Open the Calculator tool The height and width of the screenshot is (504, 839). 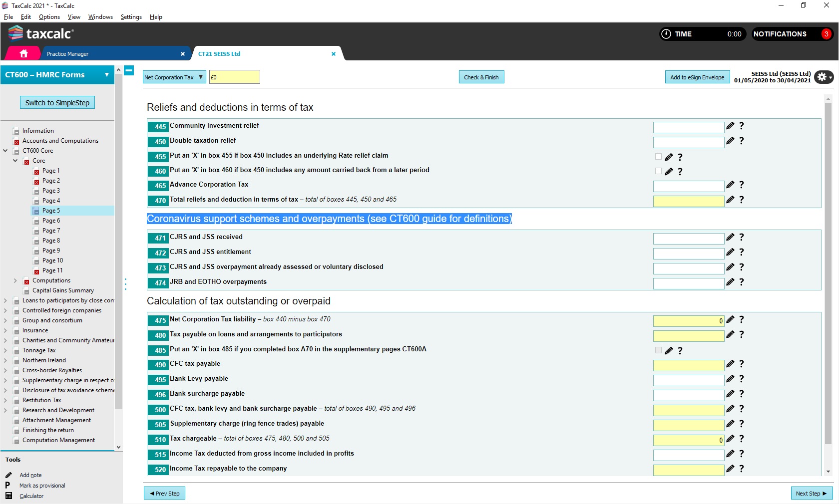pyautogui.click(x=31, y=496)
